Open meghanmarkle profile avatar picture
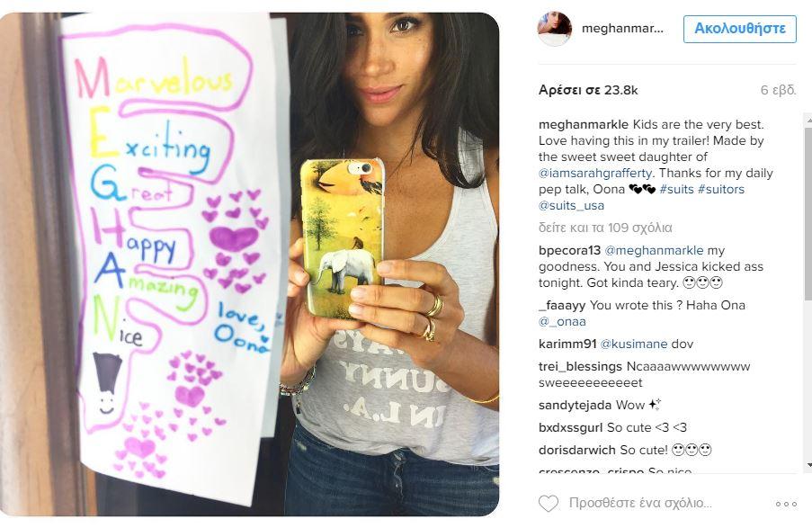This screenshot has width=812, height=528. [x=555, y=28]
